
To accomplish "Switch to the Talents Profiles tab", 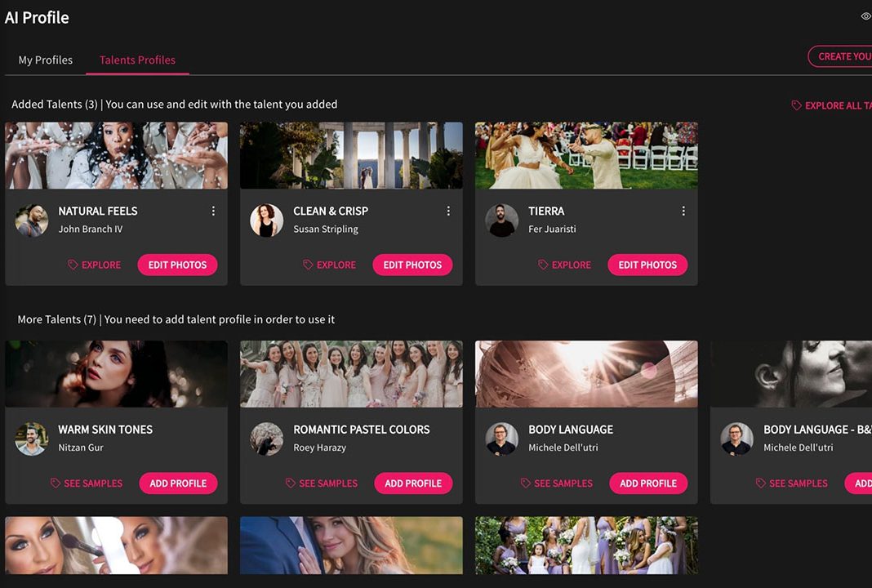I will click(137, 60).
